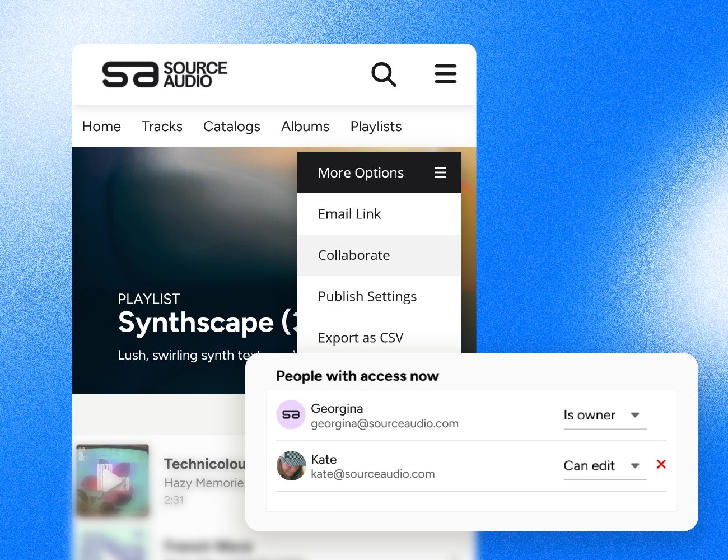
Task: Open the search magnifier icon
Action: click(x=384, y=74)
